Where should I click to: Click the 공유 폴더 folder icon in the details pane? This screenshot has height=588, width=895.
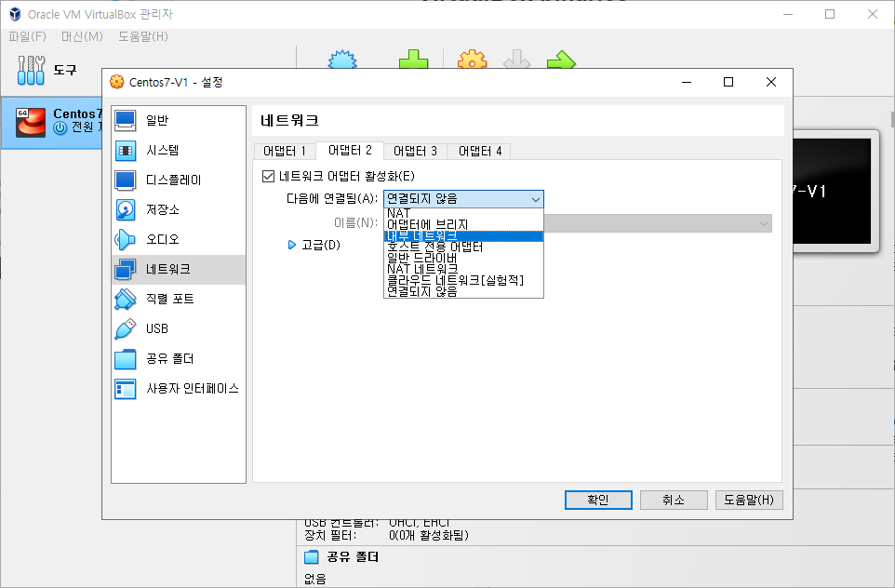[311, 557]
